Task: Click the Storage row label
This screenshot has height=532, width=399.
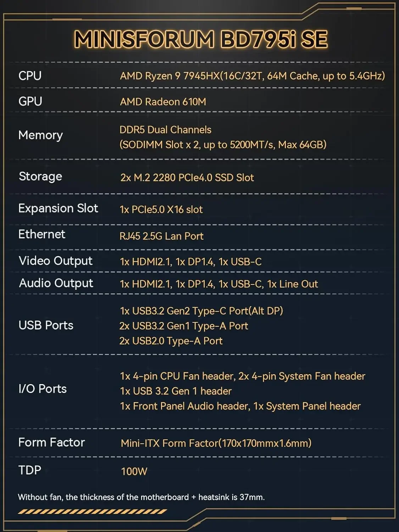Action: tap(40, 177)
